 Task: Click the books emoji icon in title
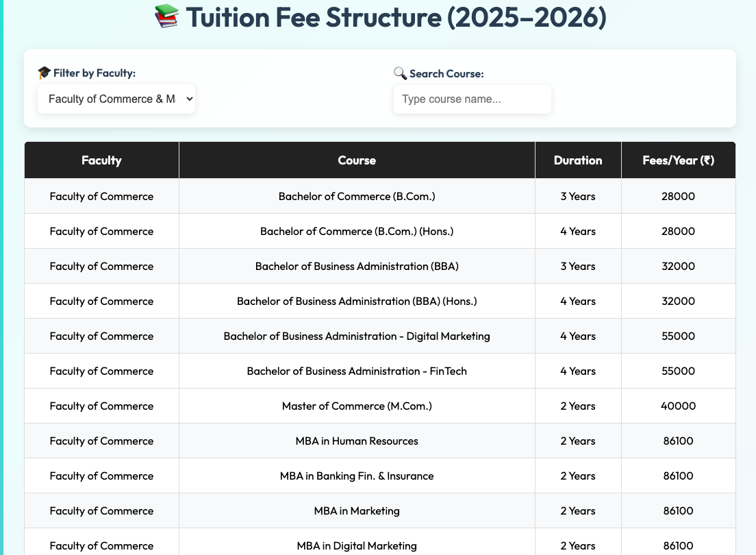click(x=166, y=17)
